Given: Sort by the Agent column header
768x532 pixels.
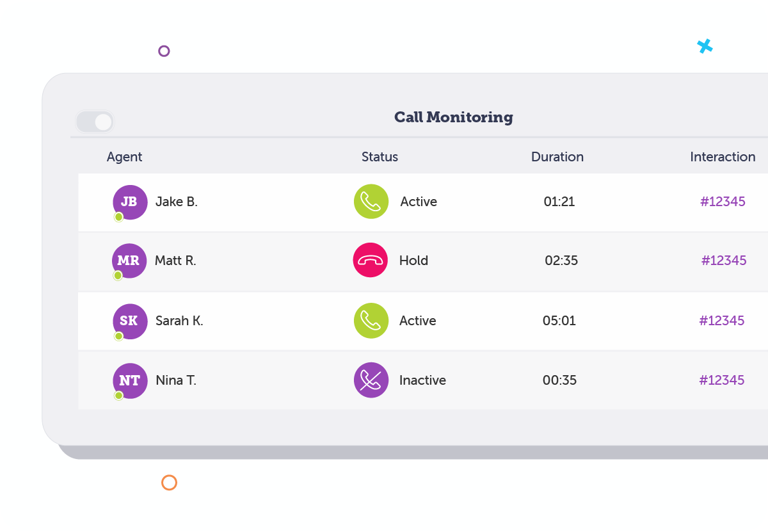Looking at the screenshot, I should tap(124, 157).
